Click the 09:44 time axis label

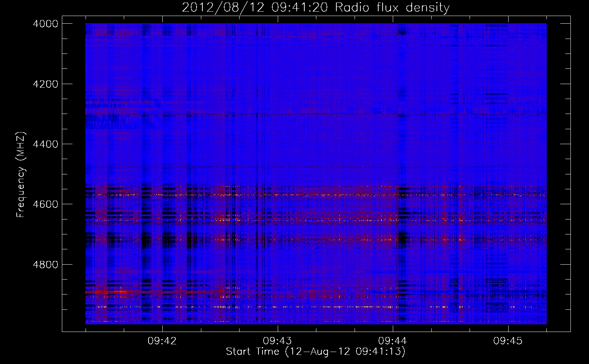point(392,341)
